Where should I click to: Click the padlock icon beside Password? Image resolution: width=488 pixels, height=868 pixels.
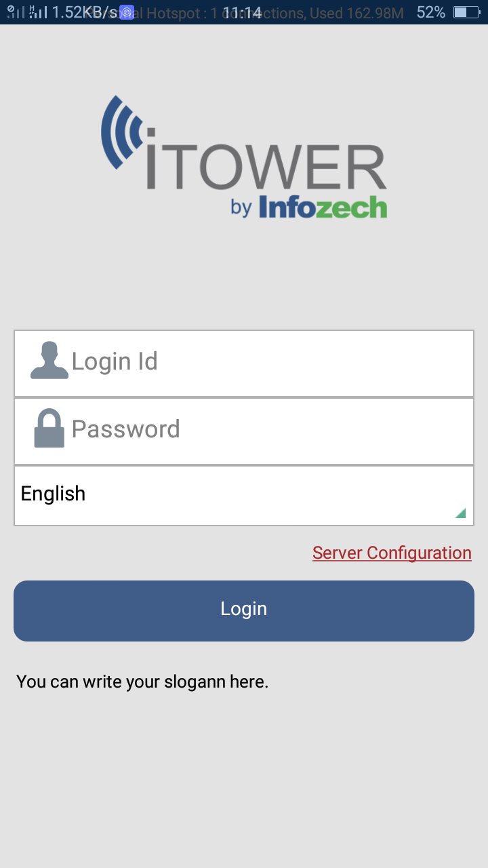point(49,429)
